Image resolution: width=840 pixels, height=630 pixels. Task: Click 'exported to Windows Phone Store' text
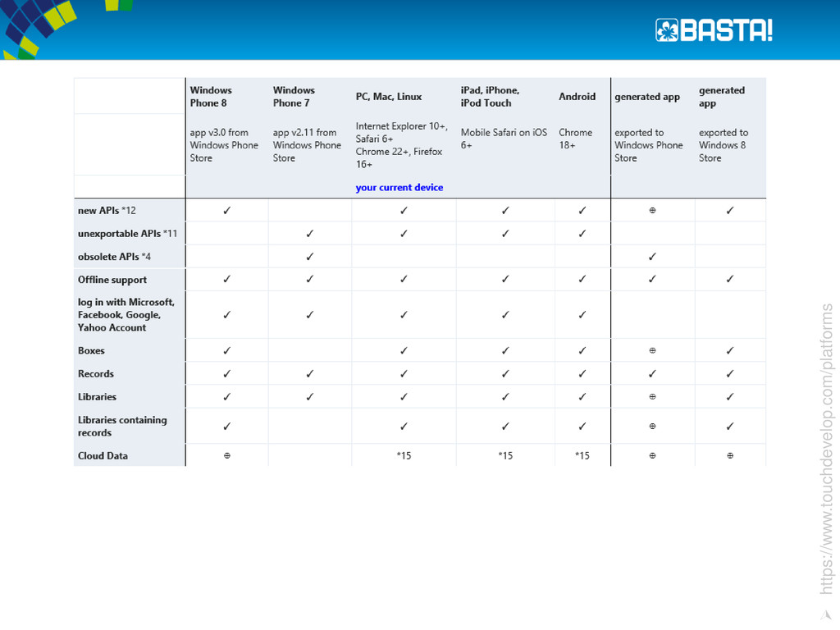point(649,145)
